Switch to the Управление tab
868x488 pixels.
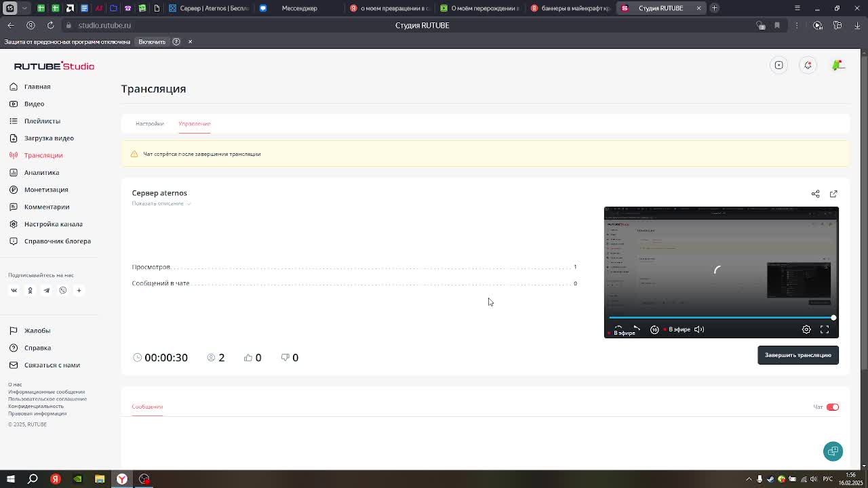tap(195, 123)
